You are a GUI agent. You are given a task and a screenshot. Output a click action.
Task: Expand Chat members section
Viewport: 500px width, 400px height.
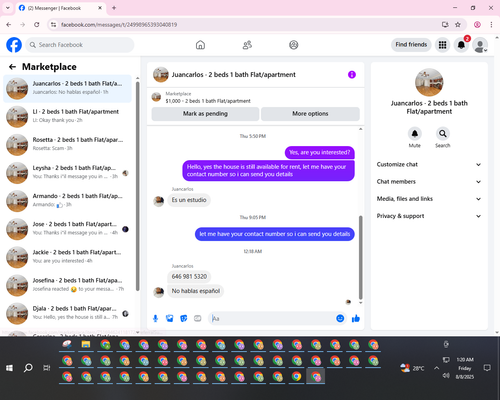[429, 182]
